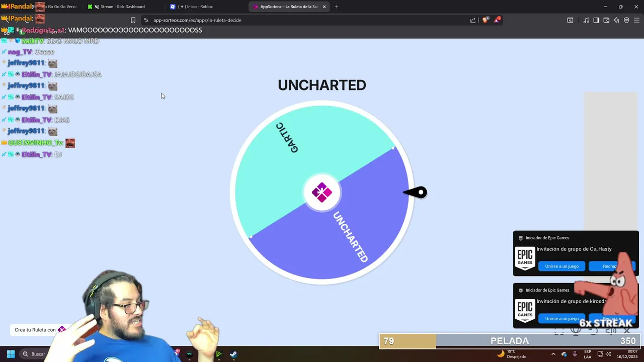
Task: Click the mute speaker icon below notifications
Action: pos(610,331)
